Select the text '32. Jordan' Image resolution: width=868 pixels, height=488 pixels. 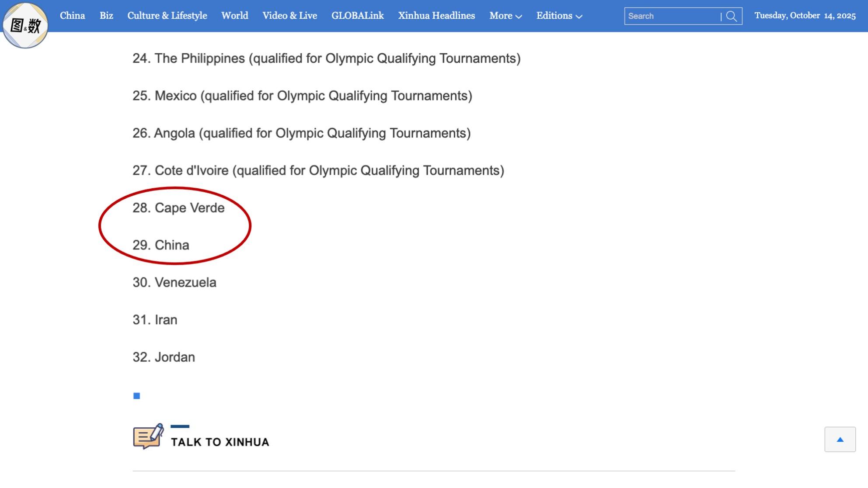164,357
